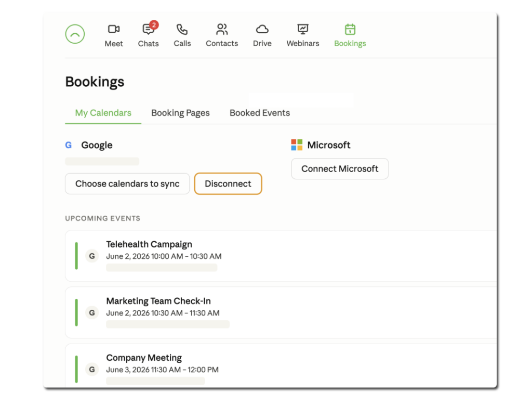Open the Meet video camera icon

click(114, 29)
